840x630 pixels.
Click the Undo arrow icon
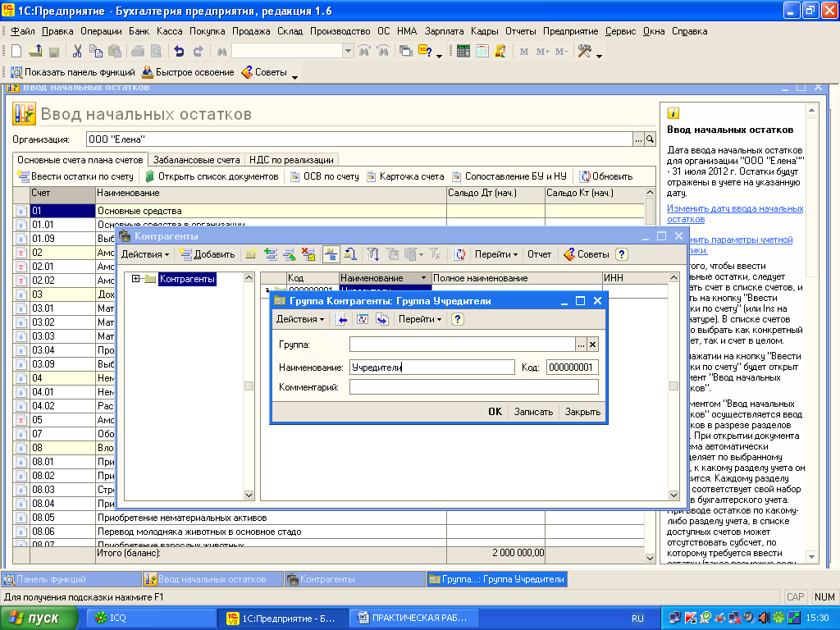[x=179, y=52]
